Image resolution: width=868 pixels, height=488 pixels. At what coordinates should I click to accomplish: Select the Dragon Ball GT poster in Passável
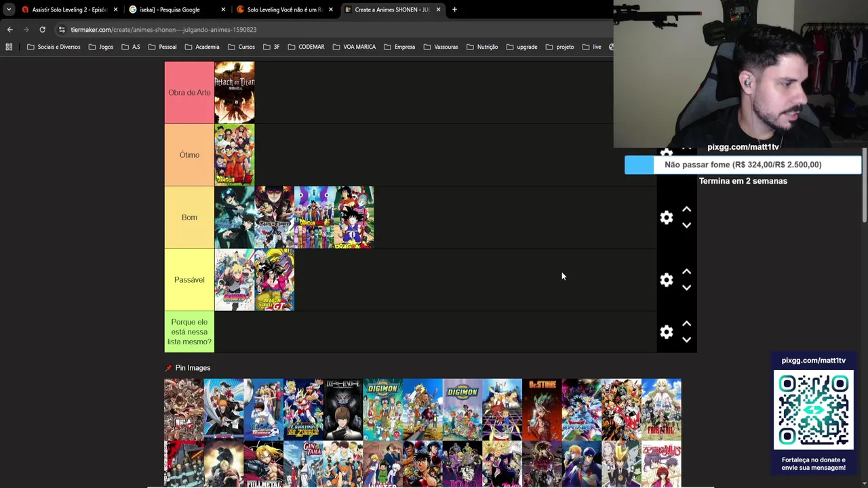tap(274, 279)
